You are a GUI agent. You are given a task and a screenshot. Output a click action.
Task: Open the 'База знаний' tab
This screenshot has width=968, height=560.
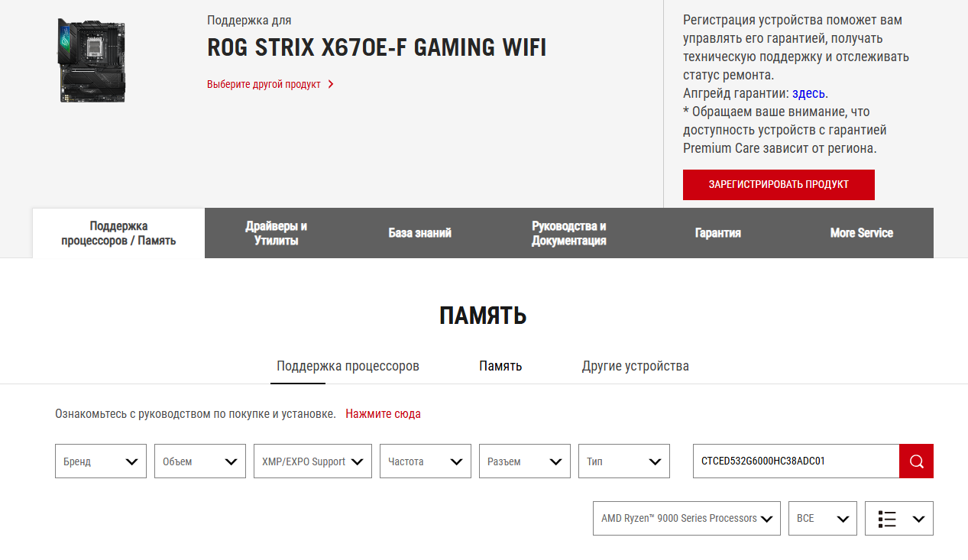[x=419, y=233]
